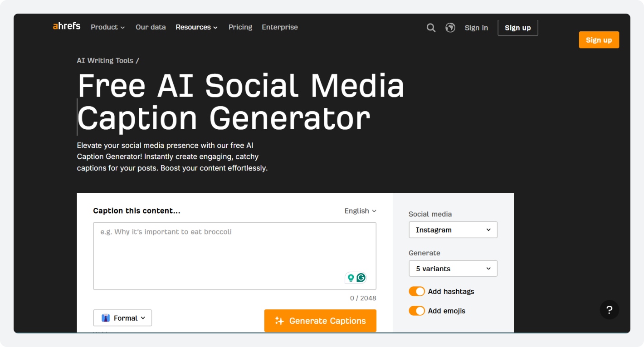
Task: Toggle the Add hashtags switch
Action: pyautogui.click(x=417, y=291)
